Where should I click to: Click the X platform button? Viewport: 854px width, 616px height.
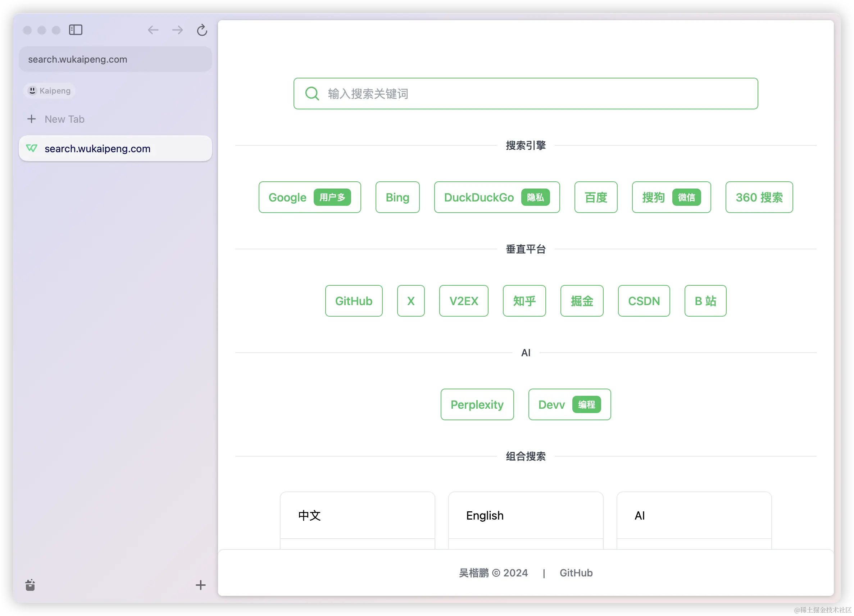pyautogui.click(x=411, y=301)
